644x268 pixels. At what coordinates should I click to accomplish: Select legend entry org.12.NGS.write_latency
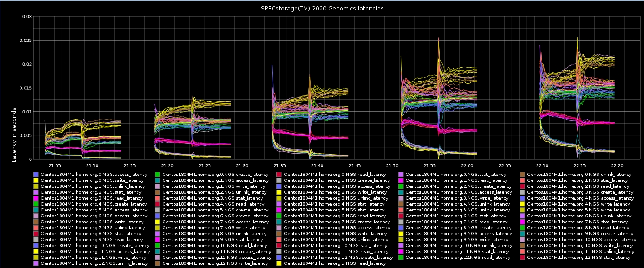[x=212, y=263]
